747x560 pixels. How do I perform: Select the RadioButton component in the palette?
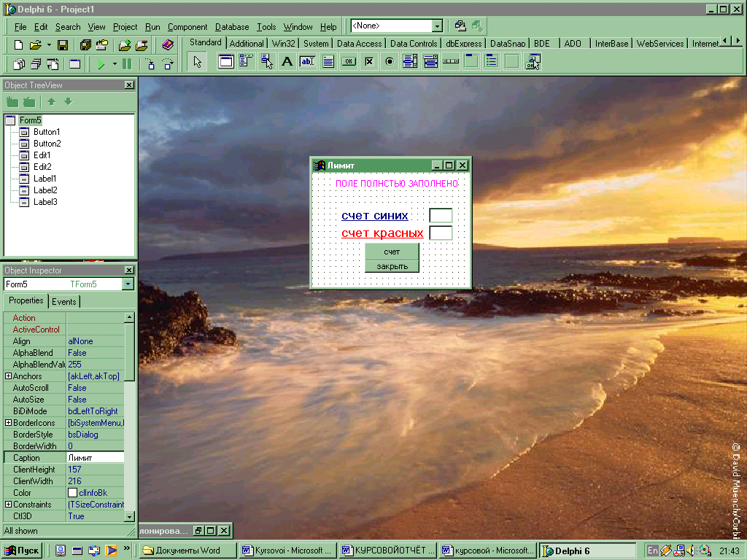click(390, 62)
